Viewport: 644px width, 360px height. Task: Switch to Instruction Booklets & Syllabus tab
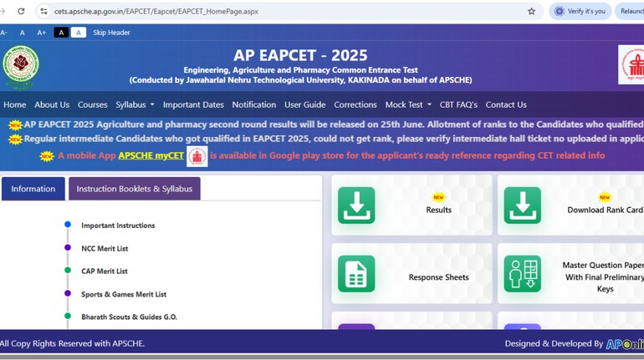click(134, 189)
